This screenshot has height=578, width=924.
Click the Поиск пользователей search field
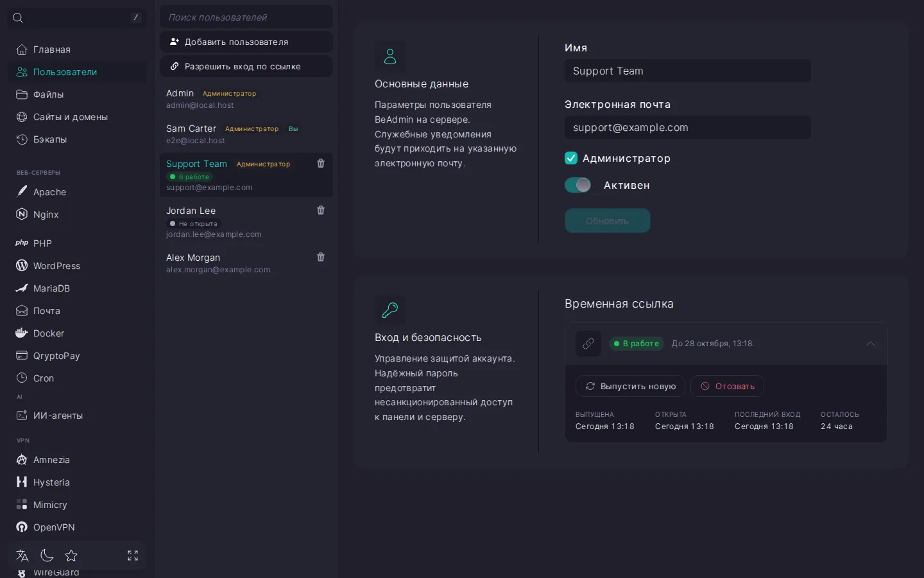tap(246, 17)
